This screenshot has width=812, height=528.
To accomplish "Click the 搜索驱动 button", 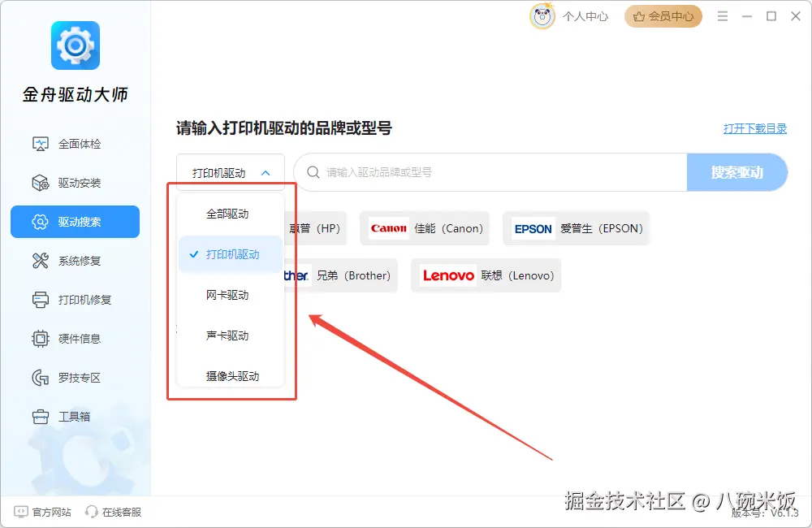I will click(737, 172).
